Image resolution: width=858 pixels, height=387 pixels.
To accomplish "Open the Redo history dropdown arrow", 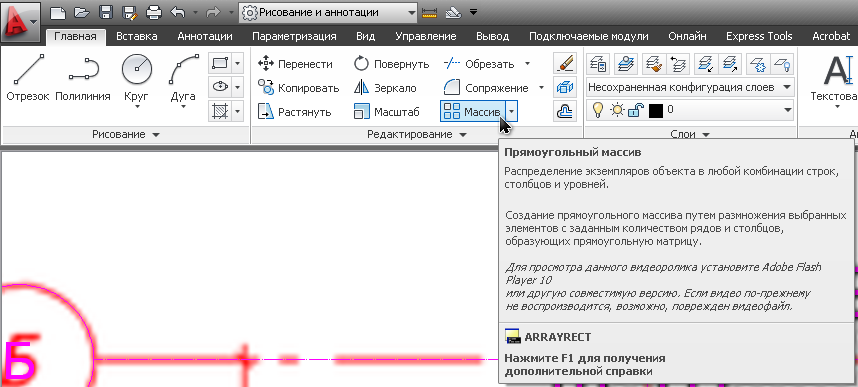I will point(232,12).
